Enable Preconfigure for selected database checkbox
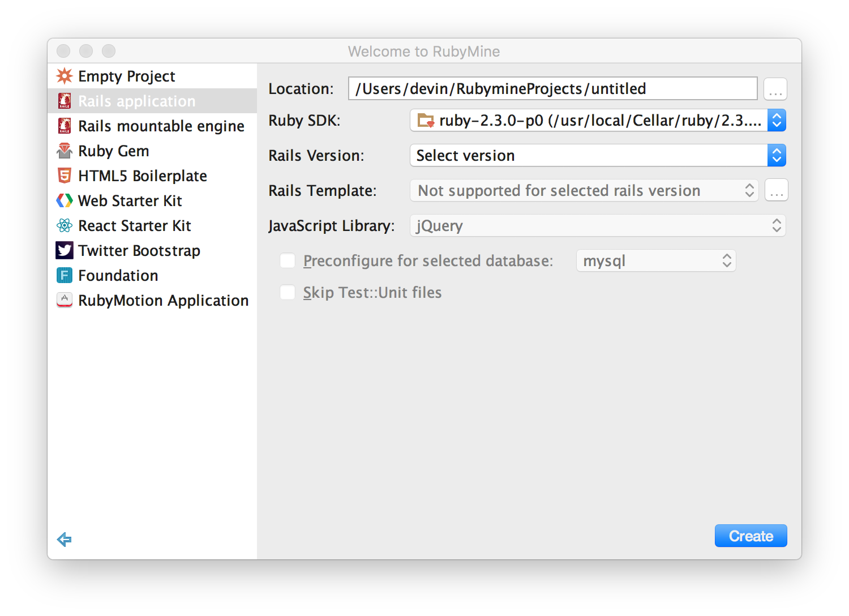 (x=288, y=260)
